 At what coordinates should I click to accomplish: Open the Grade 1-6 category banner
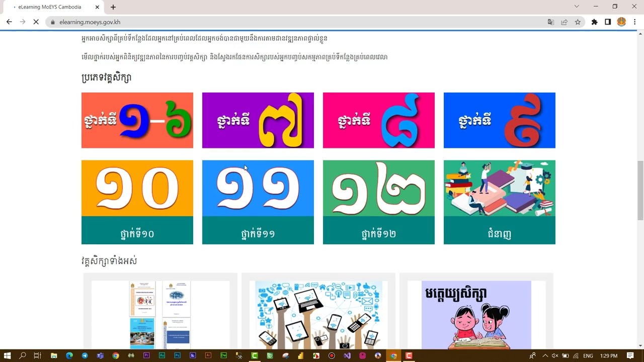(137, 120)
